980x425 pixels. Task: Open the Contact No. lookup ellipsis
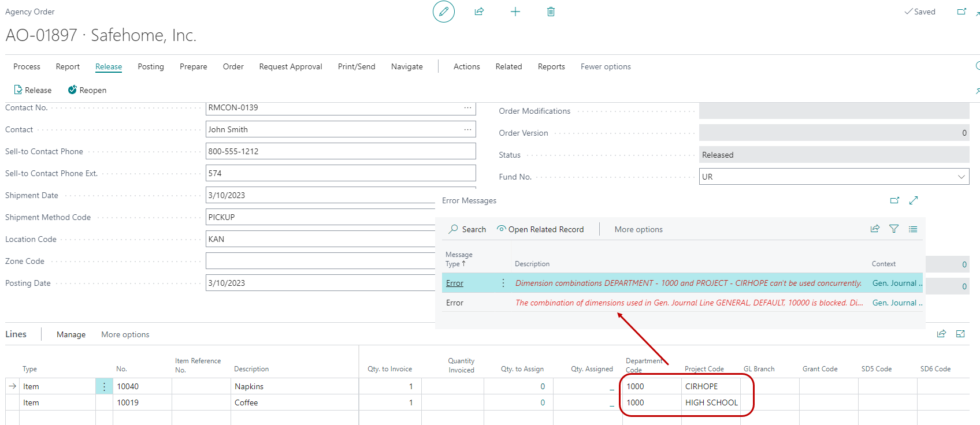click(x=467, y=108)
